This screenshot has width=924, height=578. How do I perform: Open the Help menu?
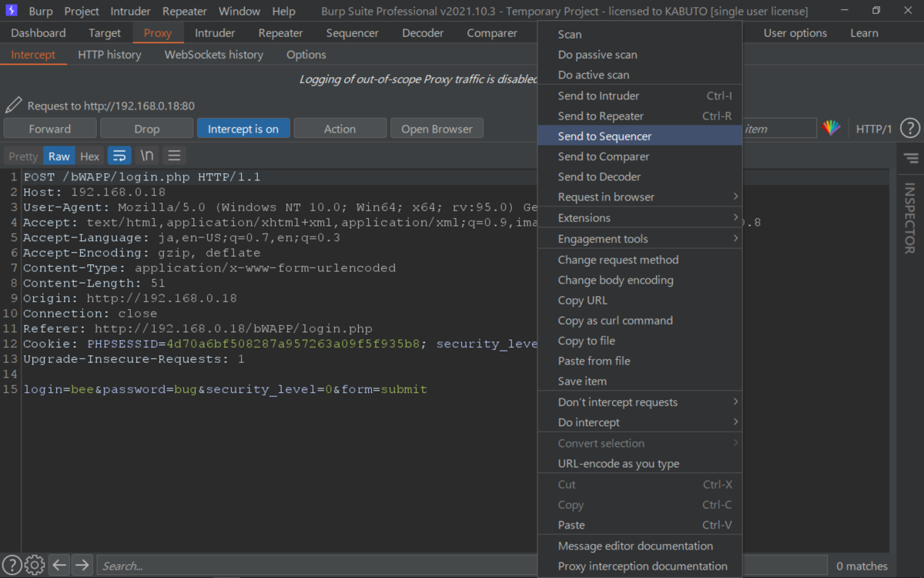tap(283, 11)
